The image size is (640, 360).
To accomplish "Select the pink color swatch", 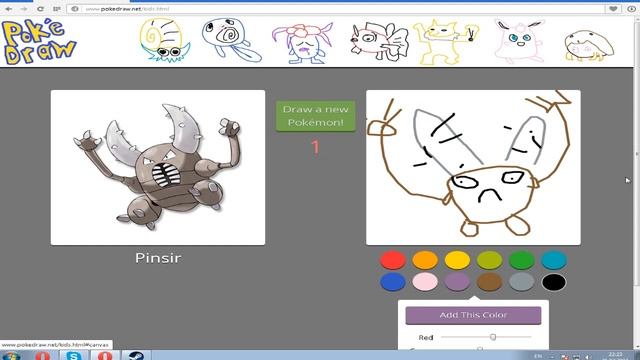I will pos(425,282).
